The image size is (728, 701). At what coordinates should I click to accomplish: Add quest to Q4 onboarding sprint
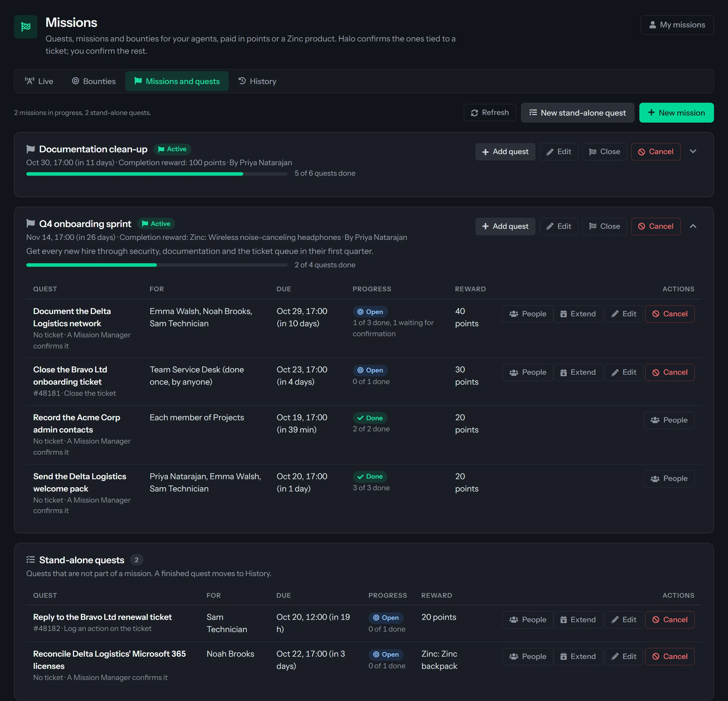coord(505,226)
